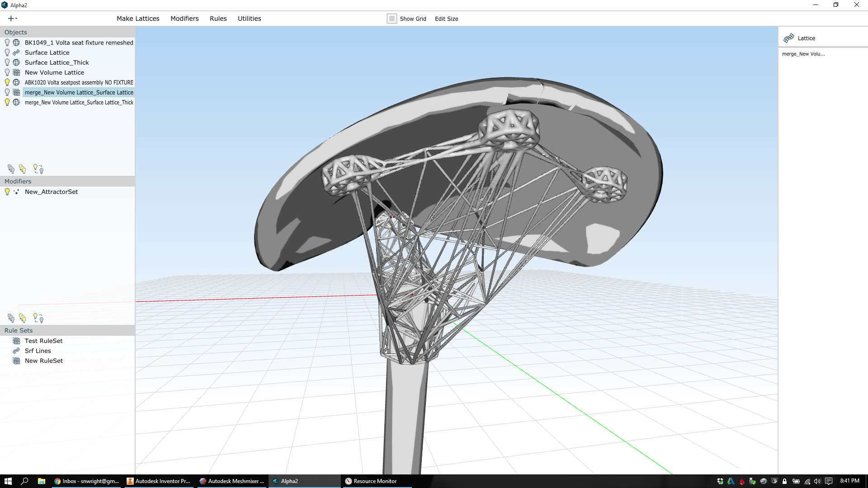Open the Rules menu
This screenshot has height=488, width=868.
(218, 19)
